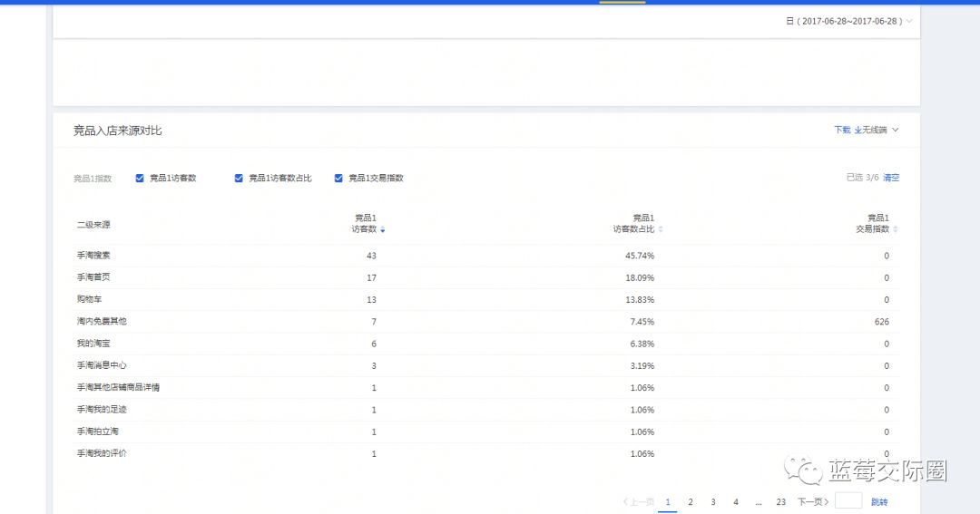This screenshot has width=980, height=514.
Task: Click visitor count 43 for 手淘搜索
Action: (x=371, y=256)
